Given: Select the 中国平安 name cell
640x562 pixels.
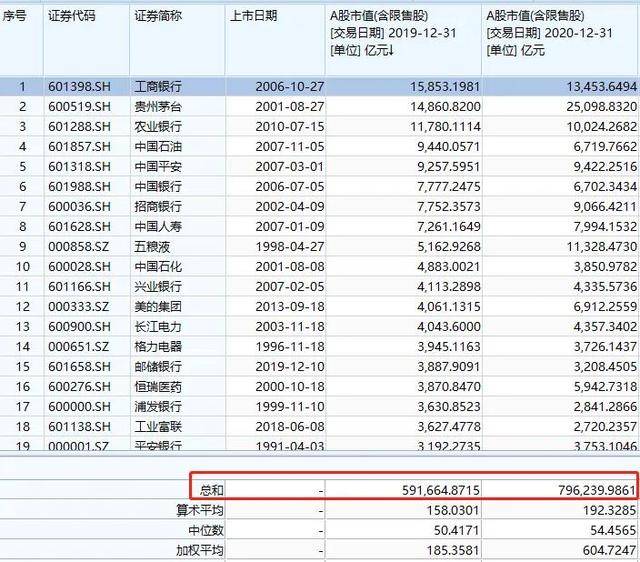Looking at the screenshot, I should click(158, 167).
